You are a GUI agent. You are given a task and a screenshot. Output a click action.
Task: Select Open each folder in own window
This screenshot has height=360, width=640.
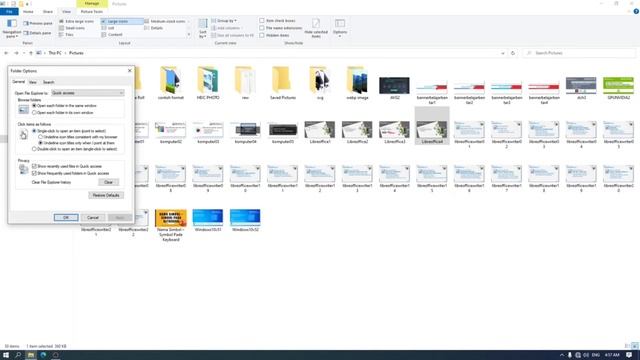(x=62, y=113)
